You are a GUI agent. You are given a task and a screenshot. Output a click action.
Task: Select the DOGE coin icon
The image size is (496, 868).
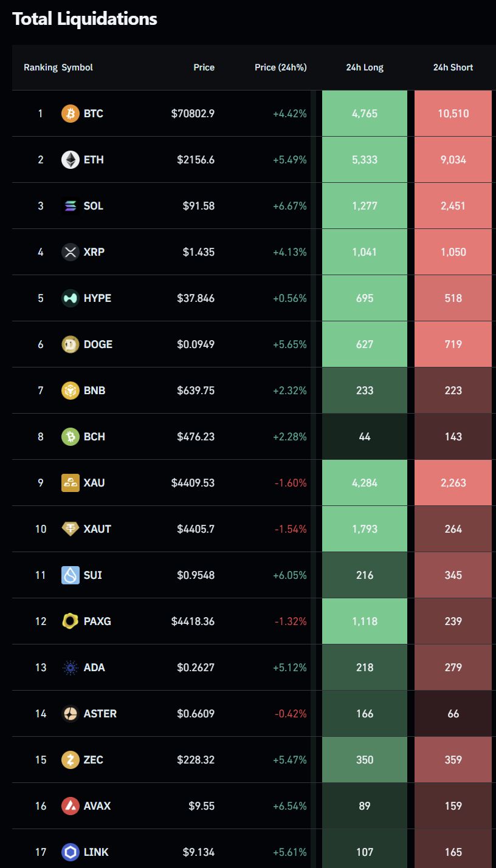[x=71, y=344]
